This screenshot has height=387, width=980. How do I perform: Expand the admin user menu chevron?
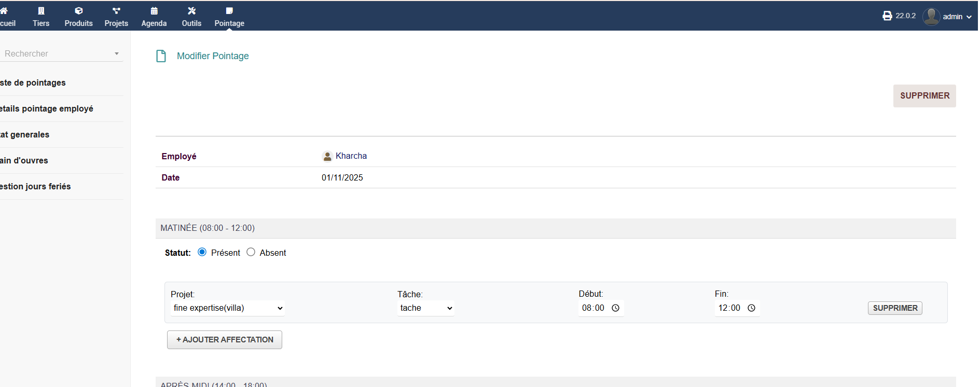(x=969, y=17)
